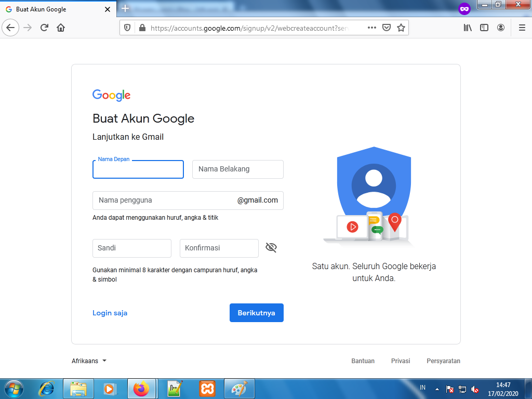
Task: Open the Persyaratan link
Action: point(444,361)
